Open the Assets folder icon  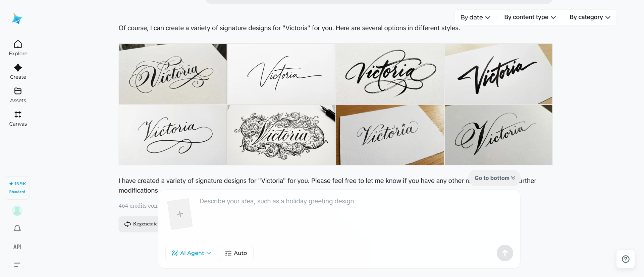(x=18, y=91)
